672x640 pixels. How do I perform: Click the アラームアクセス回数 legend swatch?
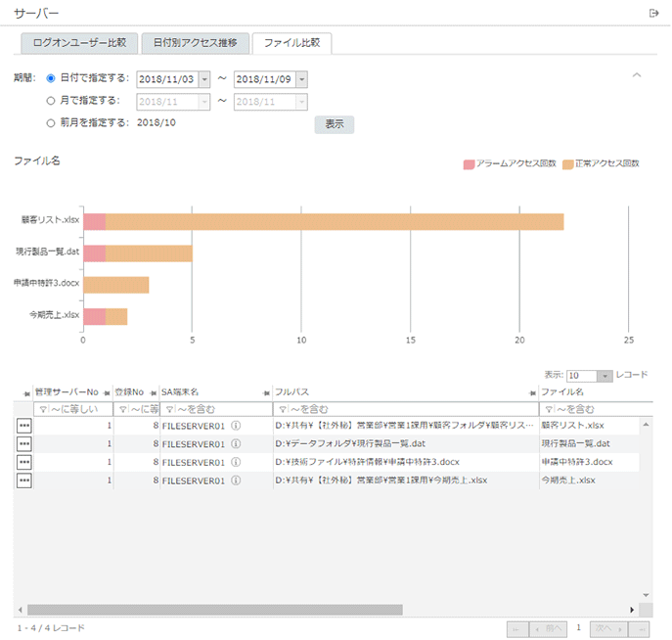[x=469, y=164]
